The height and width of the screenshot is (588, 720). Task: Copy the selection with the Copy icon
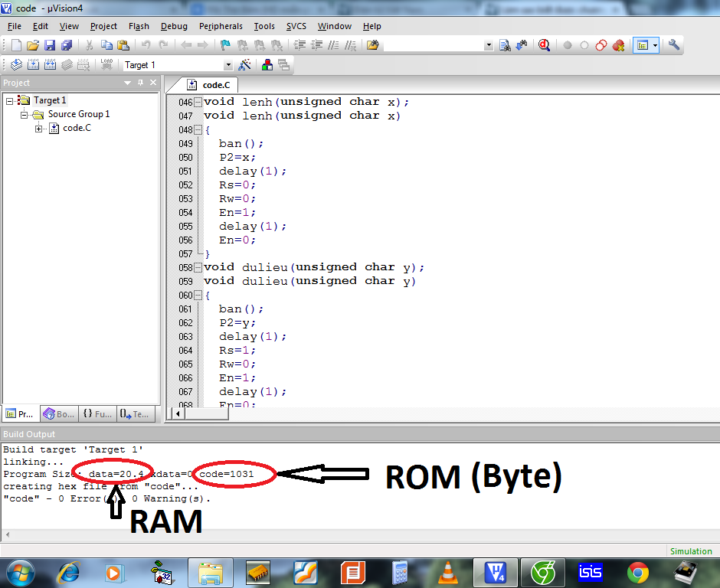(106, 45)
